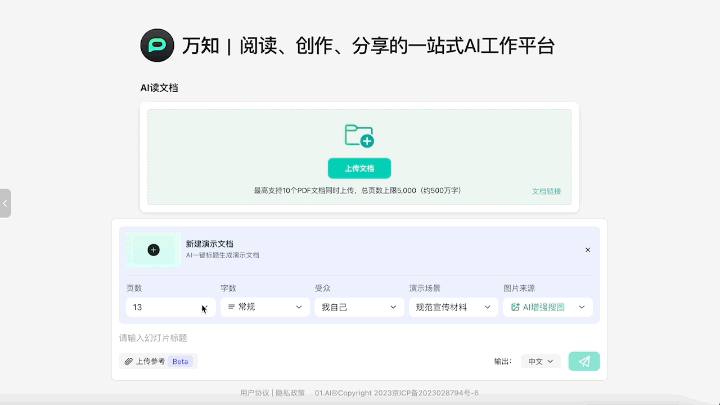The width and height of the screenshot is (720, 405).
Task: Click the folder plus upload icon
Action: click(359, 136)
